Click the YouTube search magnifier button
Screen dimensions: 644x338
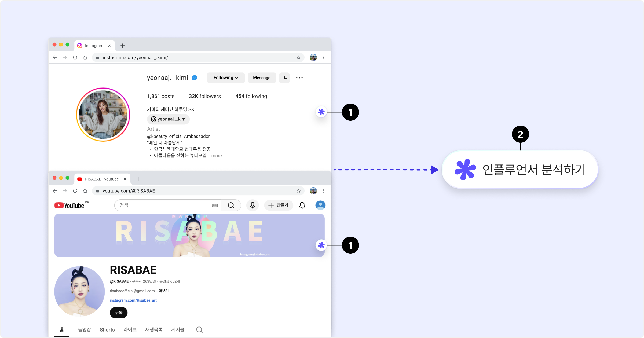231,205
